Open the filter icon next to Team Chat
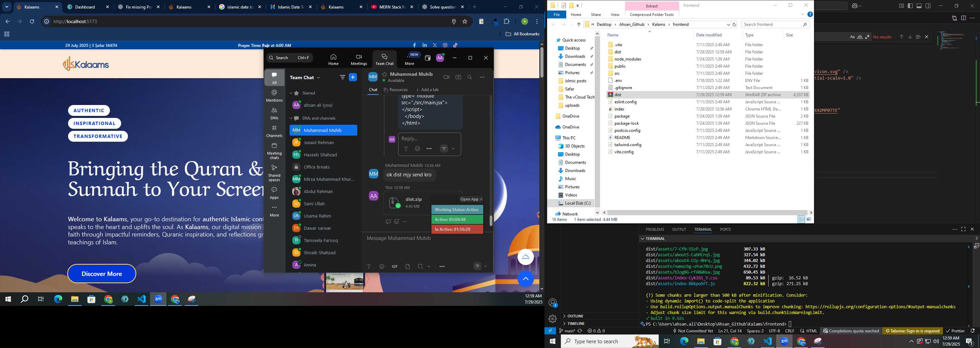The height and width of the screenshot is (348, 980). pos(342,77)
